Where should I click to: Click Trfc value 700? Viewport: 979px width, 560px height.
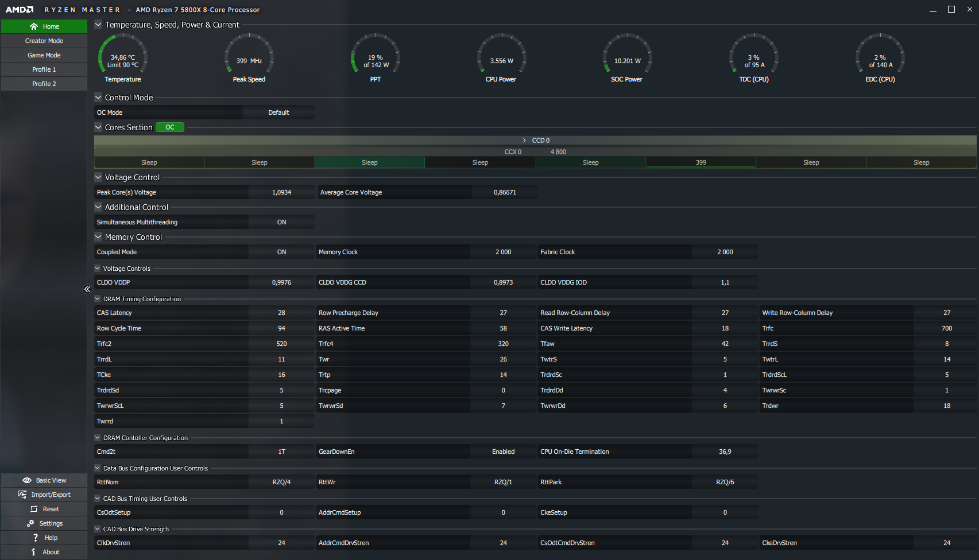947,328
